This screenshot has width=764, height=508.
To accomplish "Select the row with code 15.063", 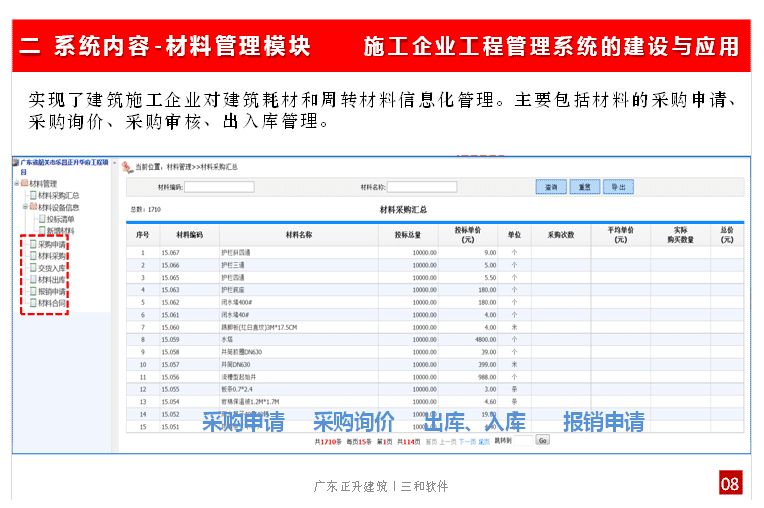I will point(435,290).
